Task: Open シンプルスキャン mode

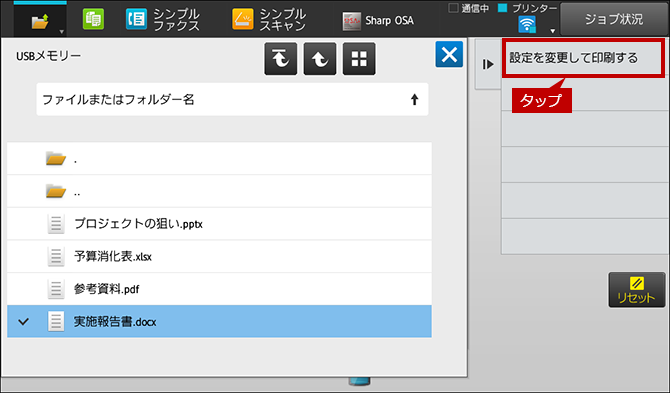Action: click(x=269, y=20)
